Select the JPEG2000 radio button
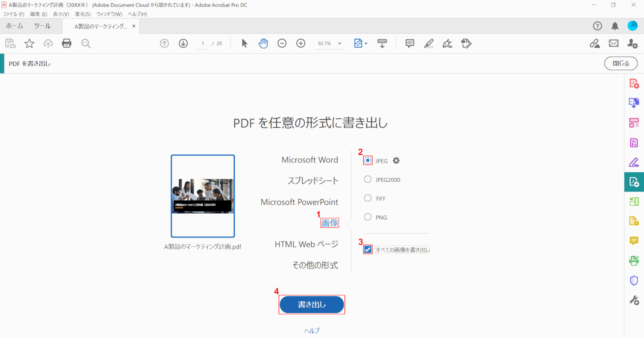 368,179
